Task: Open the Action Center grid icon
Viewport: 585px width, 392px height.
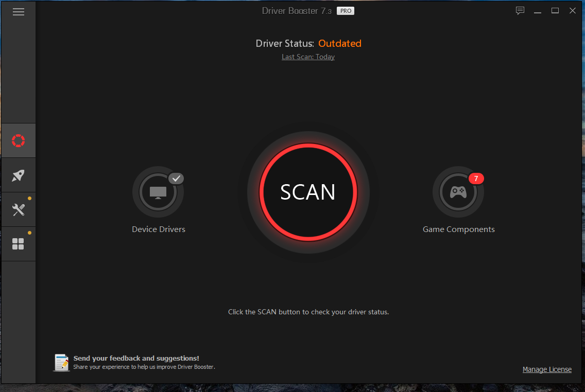Action: point(18,244)
